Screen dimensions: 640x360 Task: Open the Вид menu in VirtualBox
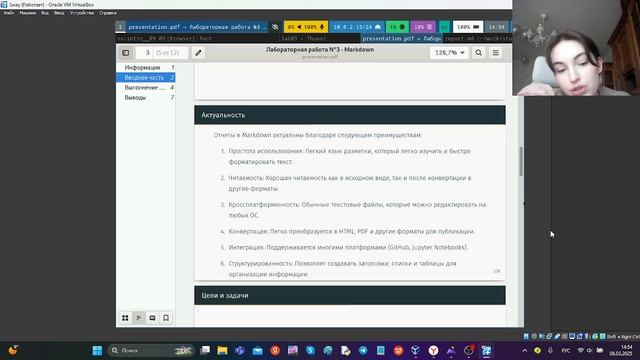[x=45, y=13]
